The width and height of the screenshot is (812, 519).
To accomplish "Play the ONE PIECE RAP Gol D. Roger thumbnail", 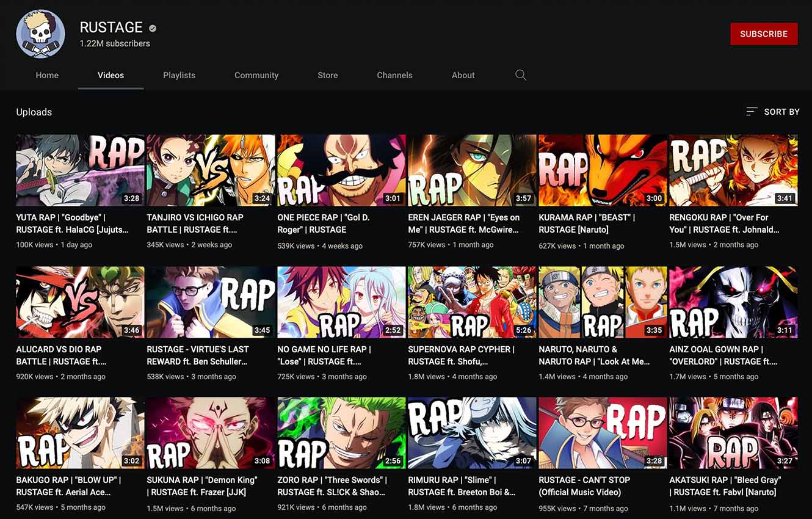I will point(341,170).
